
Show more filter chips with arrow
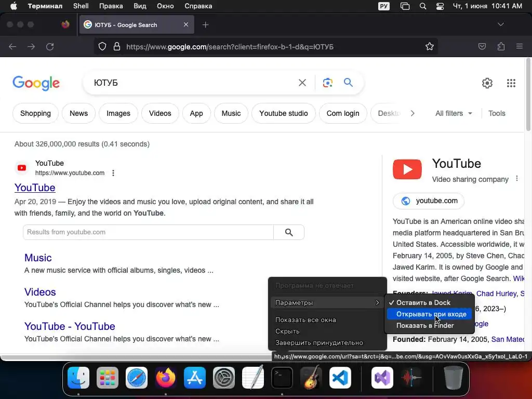(412, 113)
